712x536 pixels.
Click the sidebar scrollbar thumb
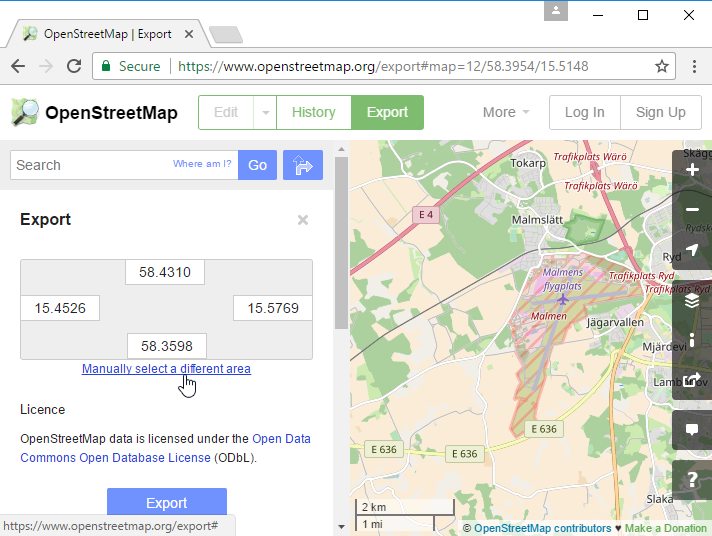point(341,243)
